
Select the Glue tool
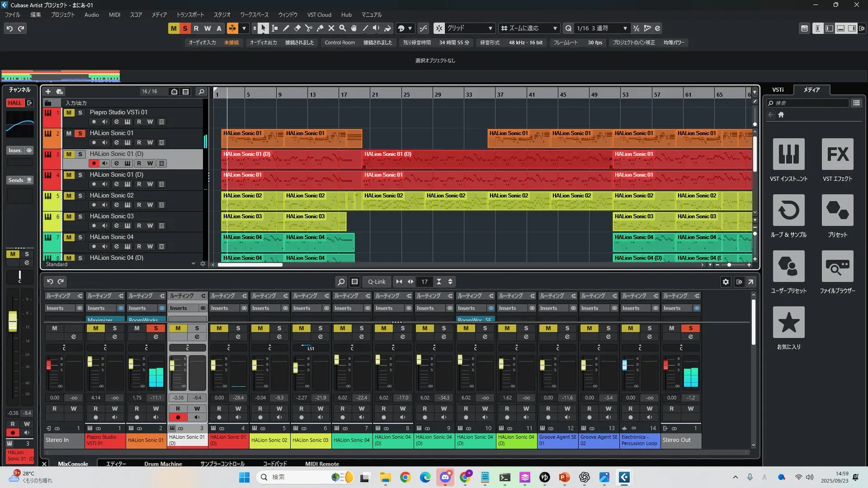pyautogui.click(x=320, y=28)
